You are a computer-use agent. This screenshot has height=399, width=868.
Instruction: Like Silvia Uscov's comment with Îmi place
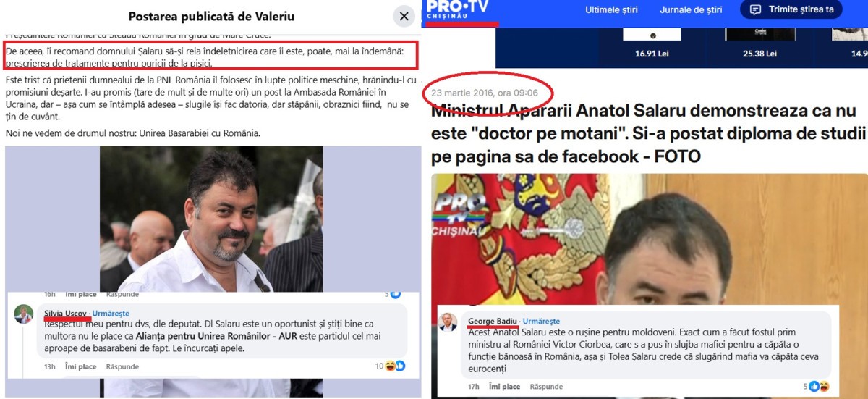80,366
